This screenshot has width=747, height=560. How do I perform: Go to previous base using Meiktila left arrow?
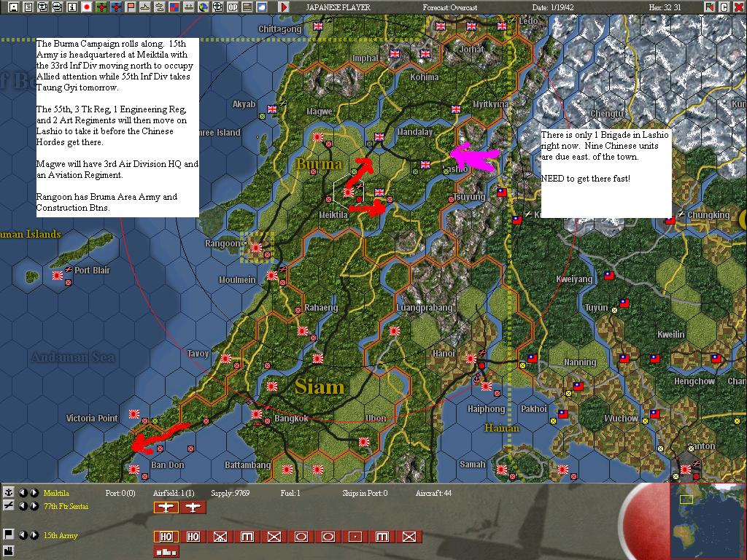pyautogui.click(x=23, y=492)
